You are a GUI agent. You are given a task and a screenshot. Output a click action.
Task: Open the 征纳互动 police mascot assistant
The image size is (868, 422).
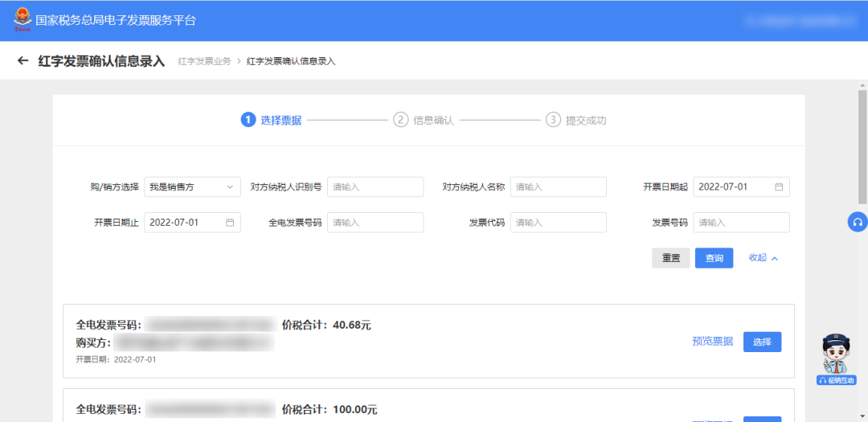point(837,358)
